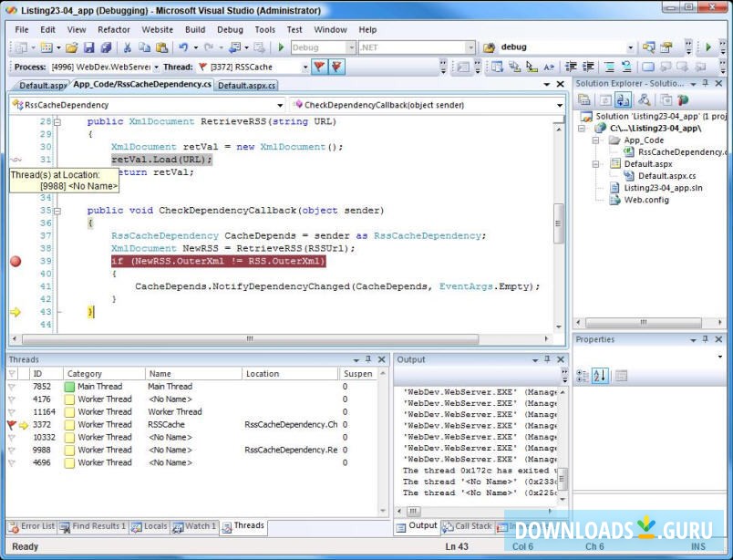
Task: Switch to the Locals tab
Action: pyautogui.click(x=150, y=526)
